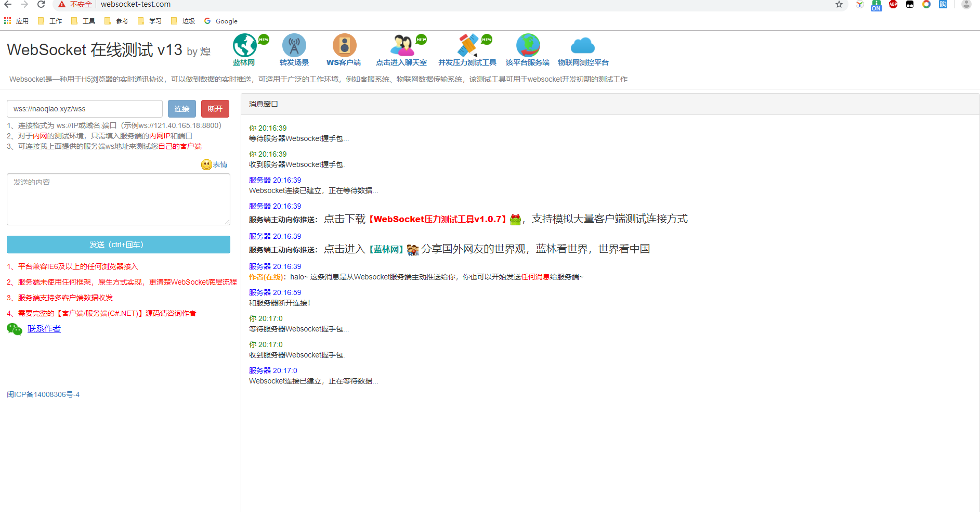Open the 联系作者 link
980x512 pixels.
(x=44, y=329)
